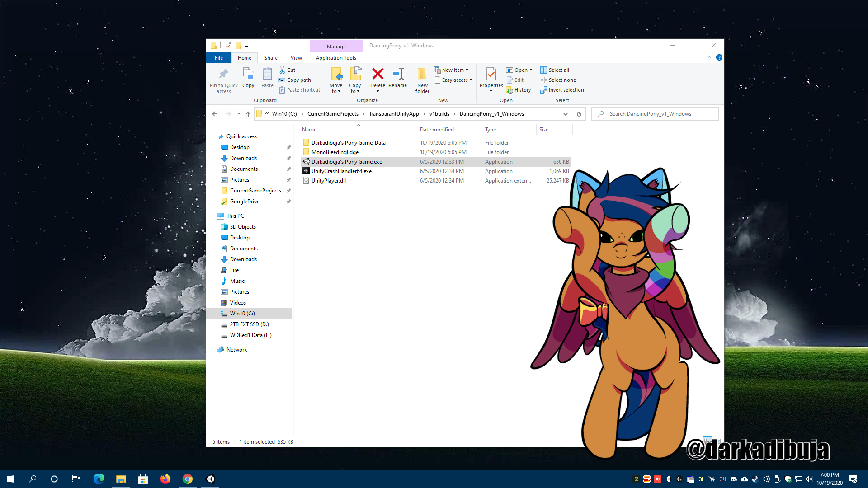Click the Edit button in Open group
Image resolution: width=868 pixels, height=488 pixels.
click(x=515, y=80)
